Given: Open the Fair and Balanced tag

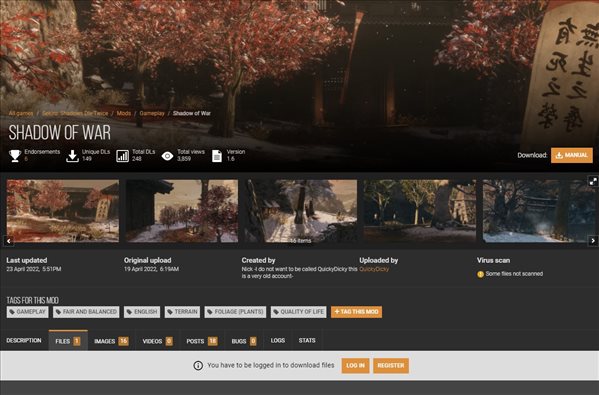Looking at the screenshot, I should coord(86,312).
